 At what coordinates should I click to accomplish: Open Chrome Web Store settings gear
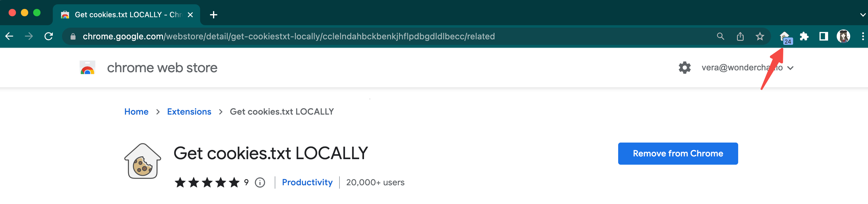pyautogui.click(x=684, y=68)
